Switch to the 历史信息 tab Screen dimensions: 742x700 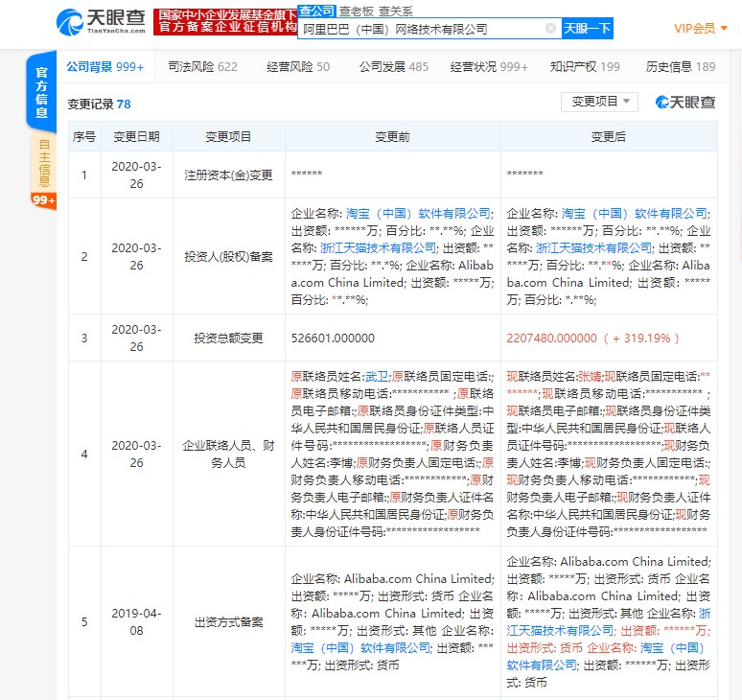point(680,67)
